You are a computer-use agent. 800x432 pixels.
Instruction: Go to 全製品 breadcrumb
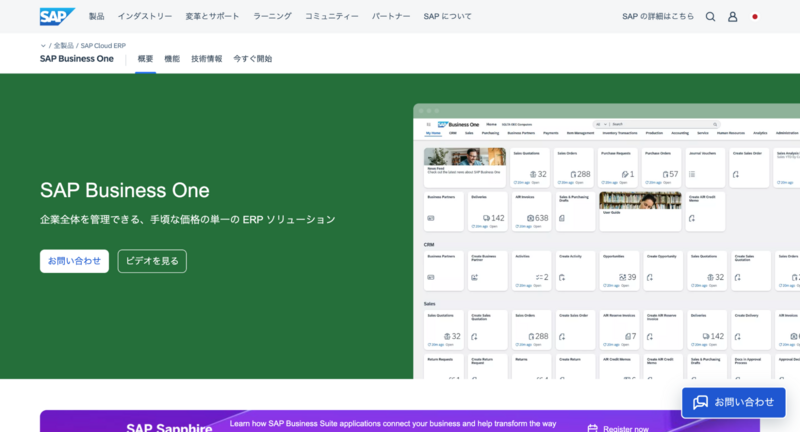(x=63, y=46)
